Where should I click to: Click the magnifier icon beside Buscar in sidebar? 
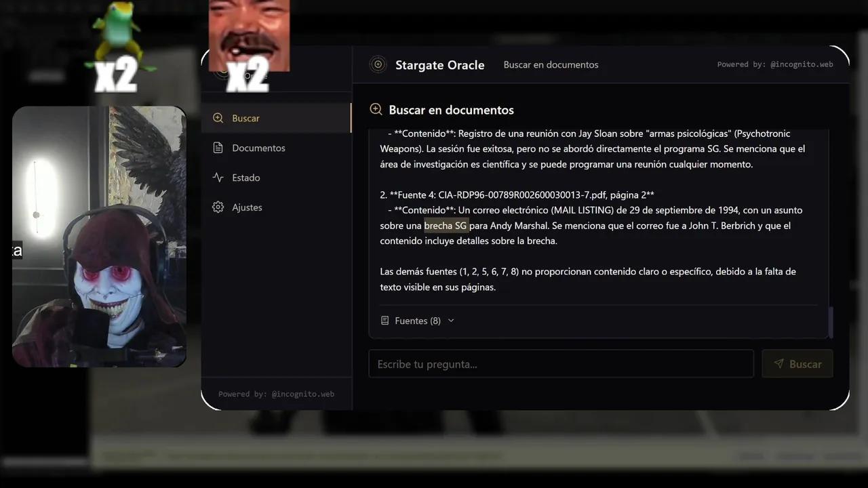[218, 118]
